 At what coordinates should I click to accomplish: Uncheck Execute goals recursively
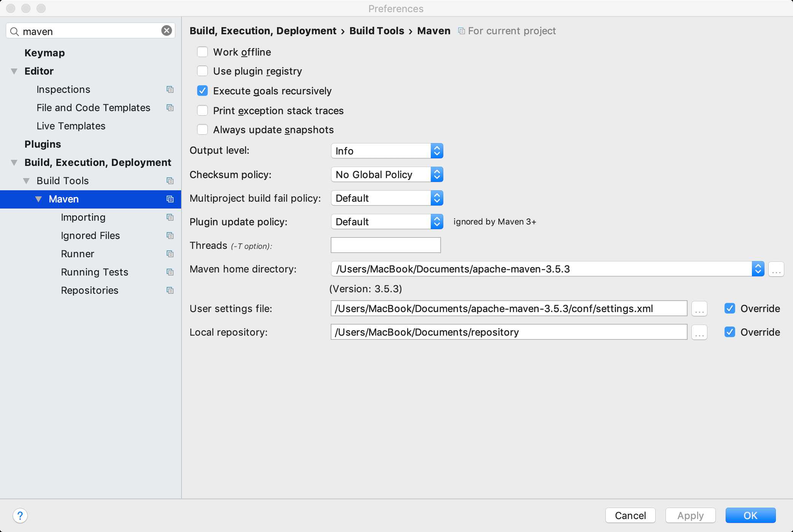[x=202, y=91]
